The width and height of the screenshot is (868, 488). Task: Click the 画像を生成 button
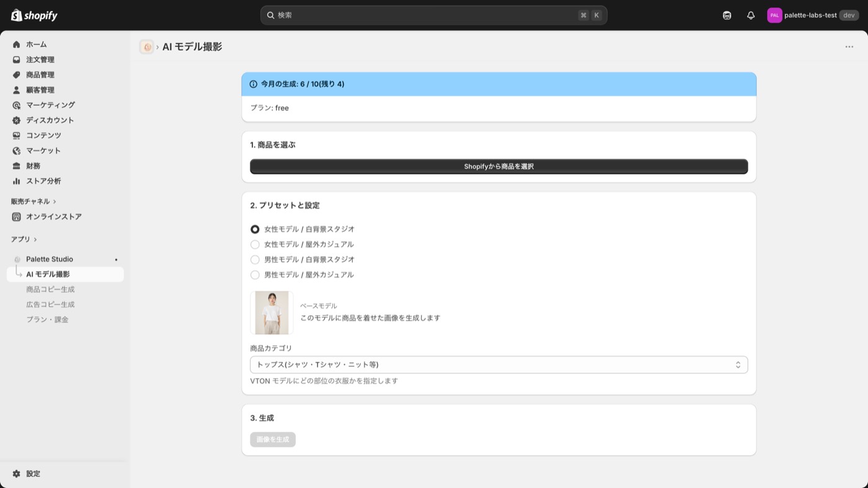pyautogui.click(x=273, y=440)
